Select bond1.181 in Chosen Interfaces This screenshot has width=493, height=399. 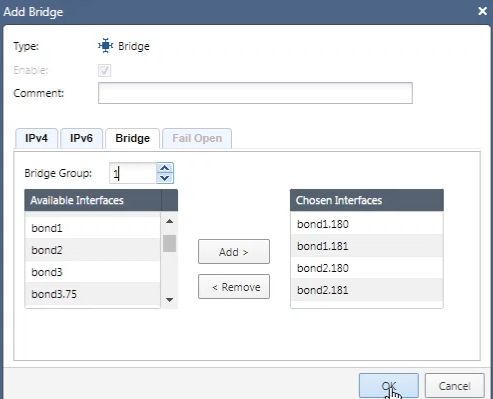(367, 246)
